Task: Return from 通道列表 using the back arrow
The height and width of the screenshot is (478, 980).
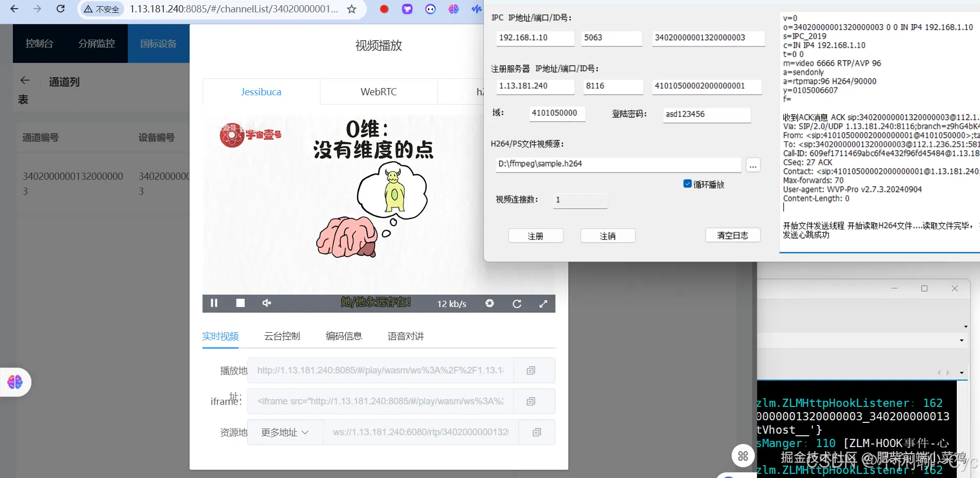Action: 25,80
